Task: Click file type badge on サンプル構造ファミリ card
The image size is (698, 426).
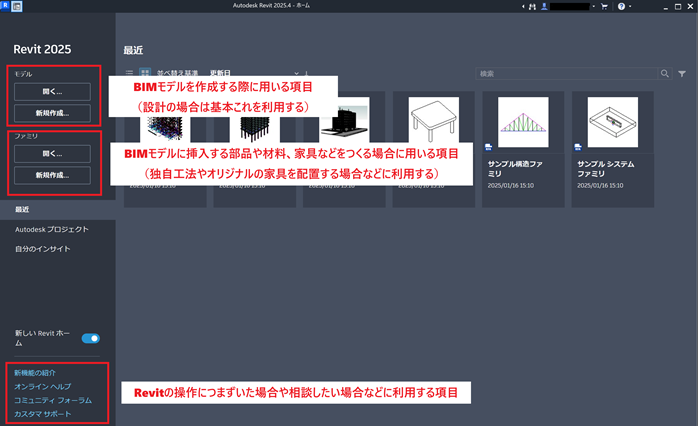Action: click(x=488, y=147)
